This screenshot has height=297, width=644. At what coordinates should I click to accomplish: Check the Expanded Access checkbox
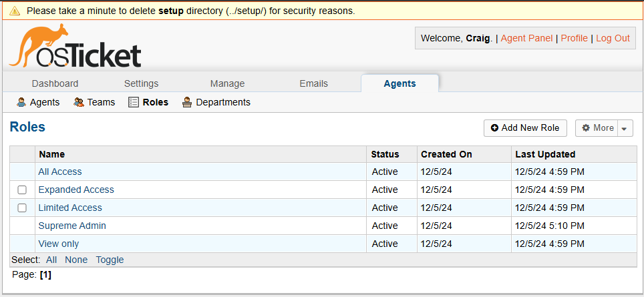click(x=22, y=190)
